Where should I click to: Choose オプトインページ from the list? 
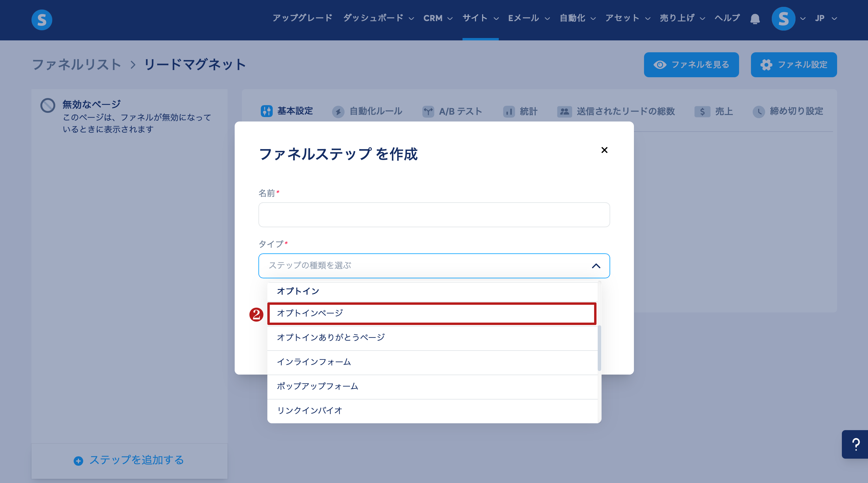tap(432, 313)
